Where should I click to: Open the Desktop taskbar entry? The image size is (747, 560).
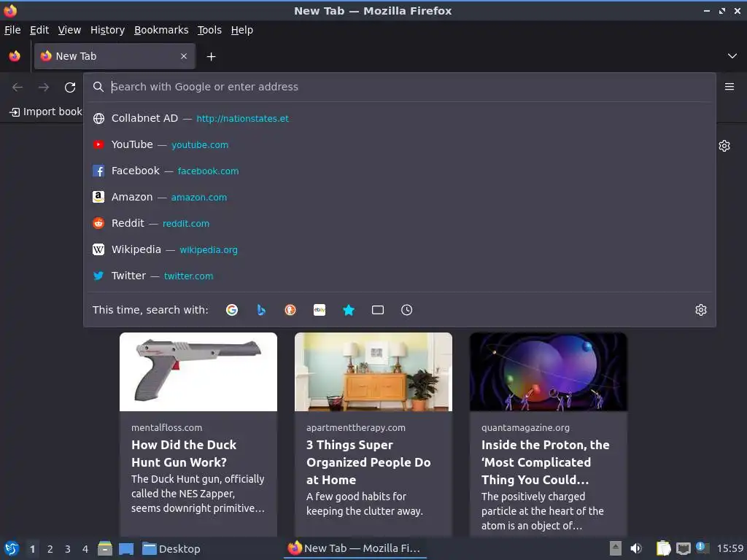[171, 548]
